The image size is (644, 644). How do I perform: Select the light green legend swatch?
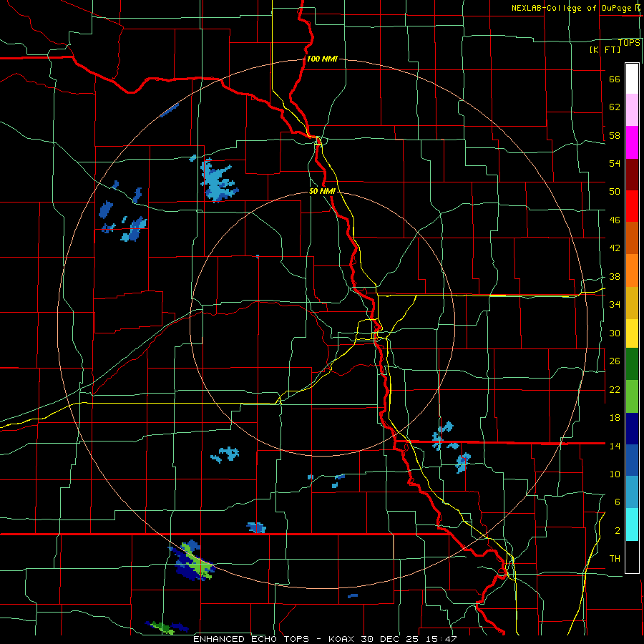632,396
